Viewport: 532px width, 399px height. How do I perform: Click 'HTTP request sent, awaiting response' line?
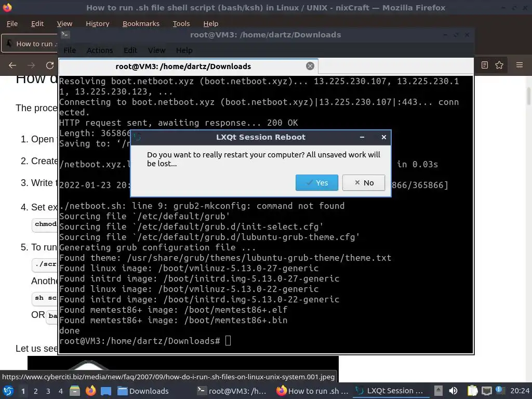pos(179,123)
